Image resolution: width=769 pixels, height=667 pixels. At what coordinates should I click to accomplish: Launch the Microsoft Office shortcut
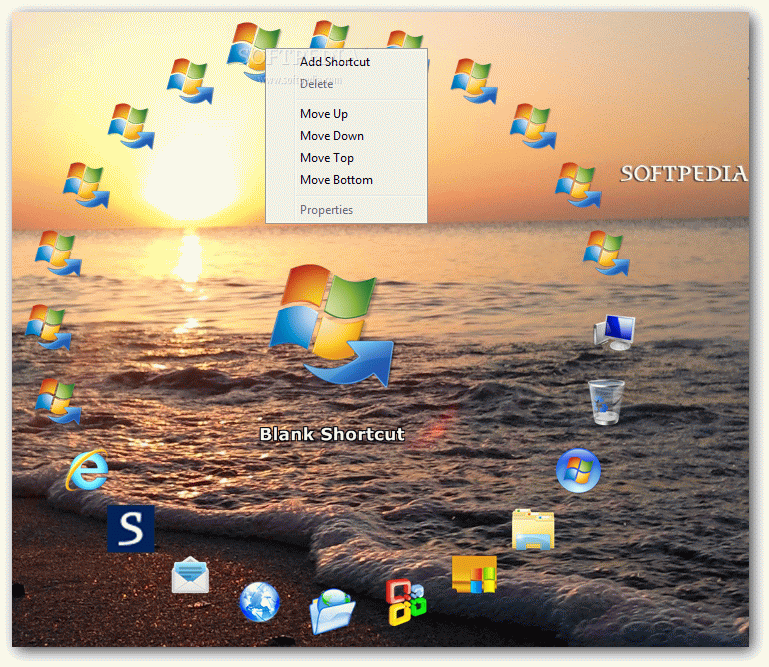tap(406, 603)
